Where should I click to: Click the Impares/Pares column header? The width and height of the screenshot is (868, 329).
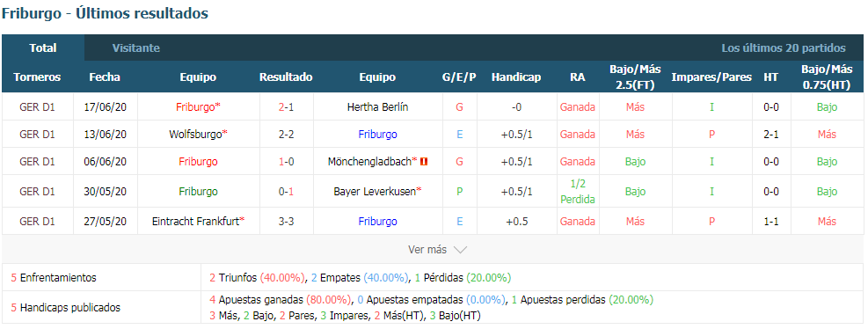(x=711, y=77)
